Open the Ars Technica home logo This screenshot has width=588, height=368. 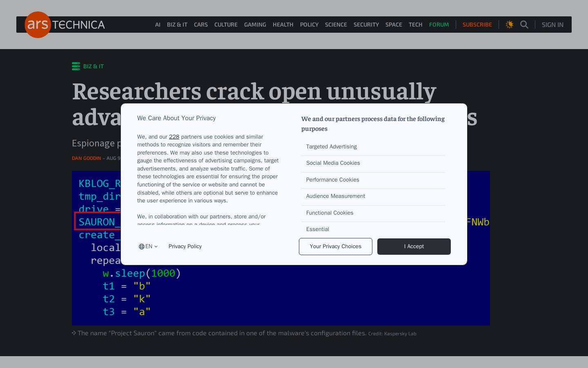click(x=65, y=25)
